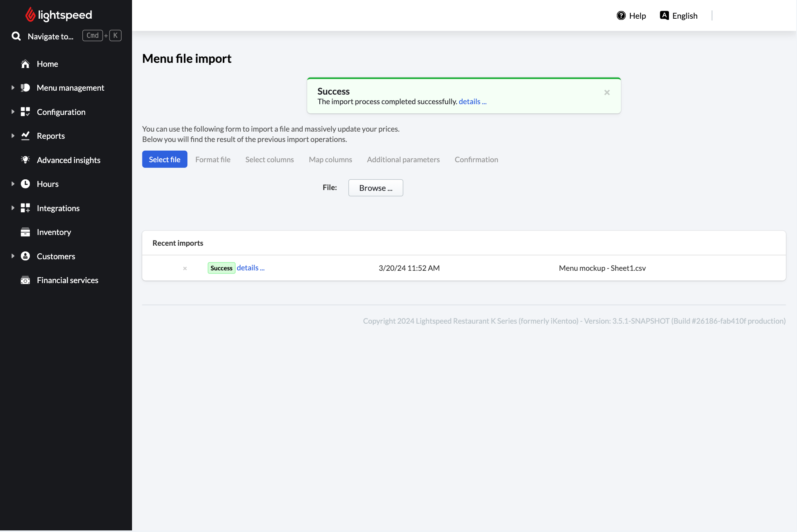
Task: Switch to the Format file step
Action: pyautogui.click(x=213, y=159)
